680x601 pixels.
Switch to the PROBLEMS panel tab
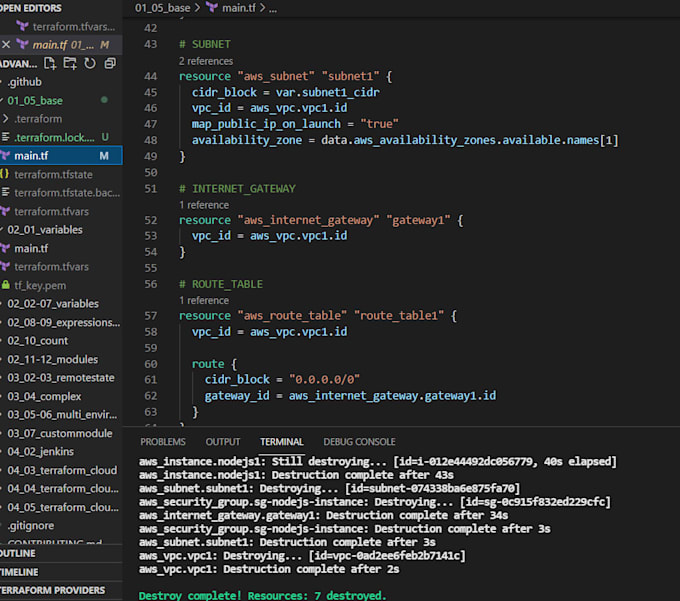pos(163,442)
